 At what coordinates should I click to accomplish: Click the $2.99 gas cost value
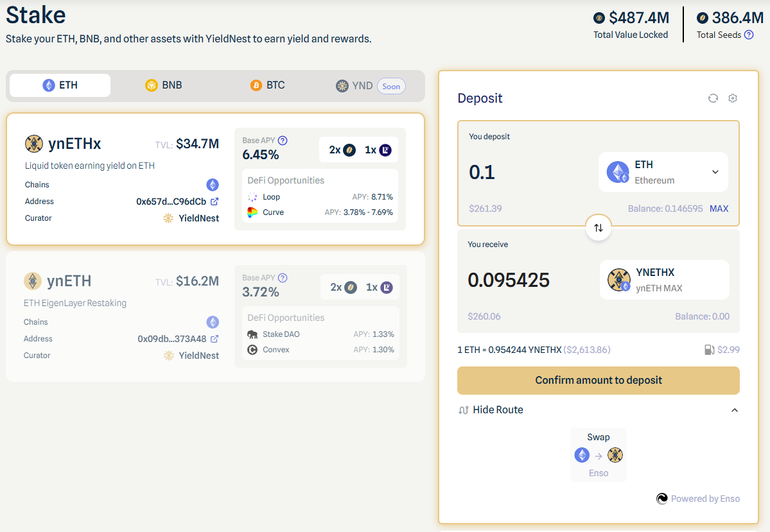[x=728, y=350]
